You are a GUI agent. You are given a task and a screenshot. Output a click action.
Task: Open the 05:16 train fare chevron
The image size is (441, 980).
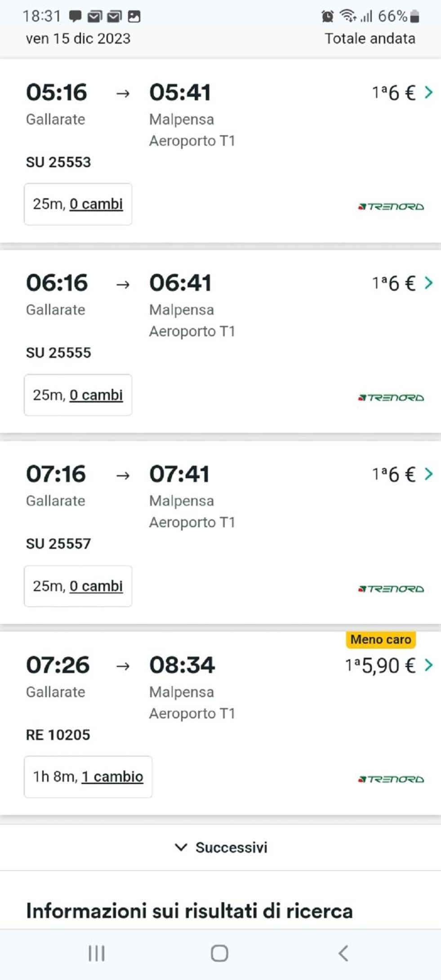pyautogui.click(x=429, y=93)
